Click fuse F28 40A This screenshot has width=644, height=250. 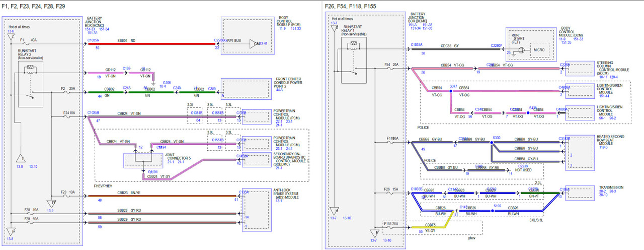pyautogui.click(x=31, y=209)
